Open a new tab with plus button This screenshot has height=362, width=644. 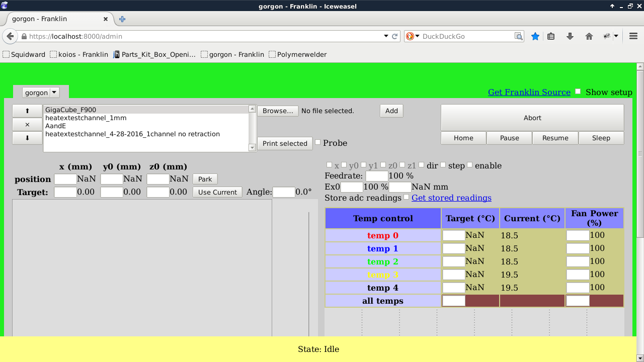[x=122, y=19]
